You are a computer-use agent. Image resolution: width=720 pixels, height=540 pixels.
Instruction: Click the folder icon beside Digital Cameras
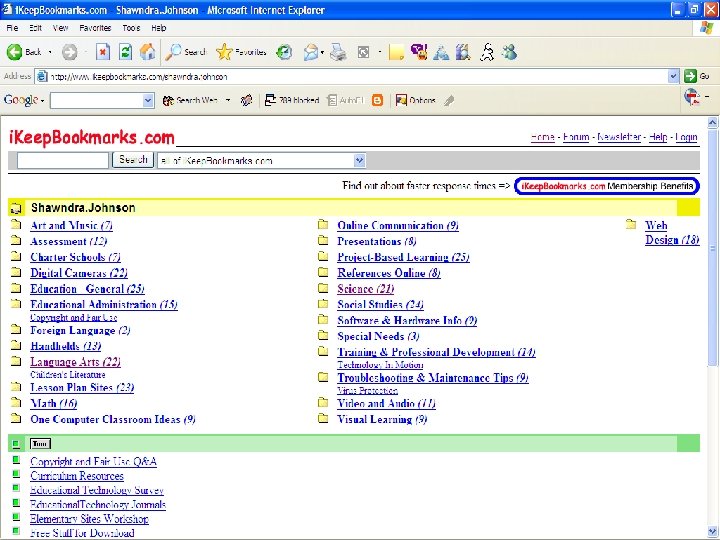point(16,272)
